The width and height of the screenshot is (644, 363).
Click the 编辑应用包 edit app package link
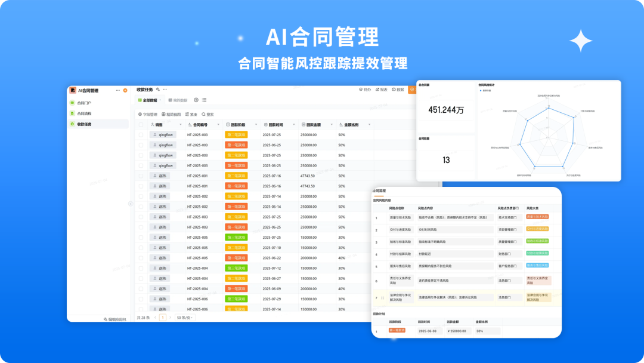(x=115, y=319)
